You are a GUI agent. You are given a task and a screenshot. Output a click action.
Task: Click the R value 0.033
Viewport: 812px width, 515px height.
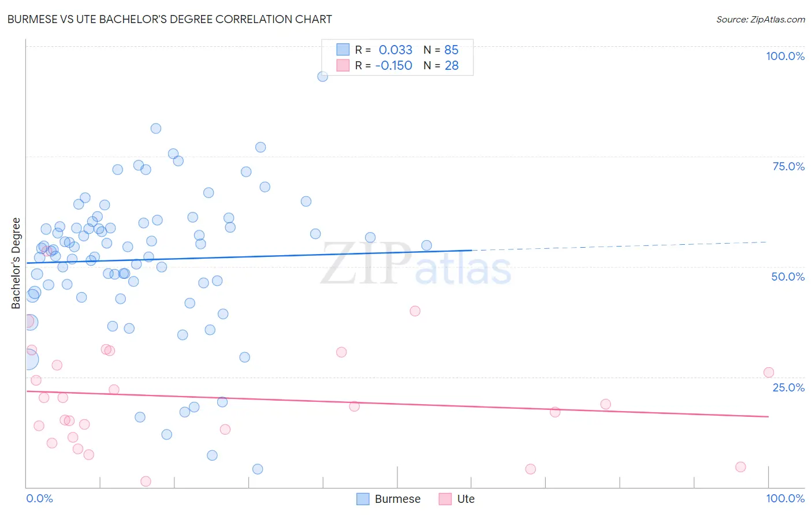pos(396,50)
